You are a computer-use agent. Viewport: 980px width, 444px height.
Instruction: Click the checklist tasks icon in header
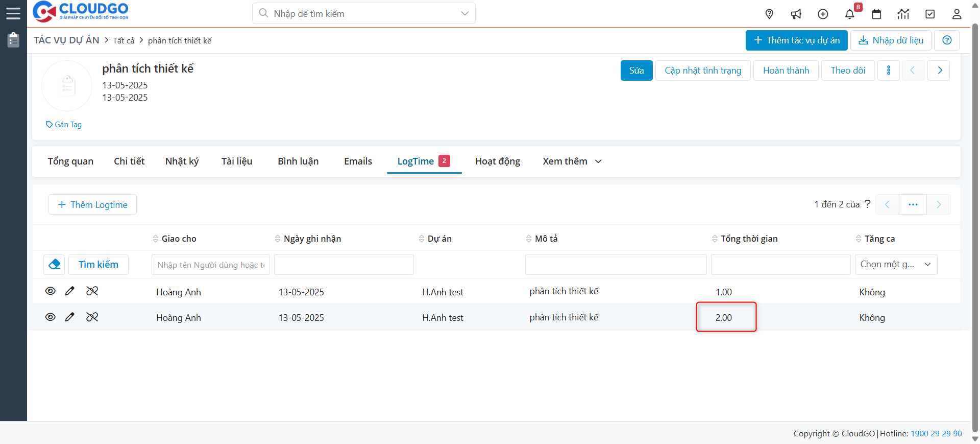930,14
